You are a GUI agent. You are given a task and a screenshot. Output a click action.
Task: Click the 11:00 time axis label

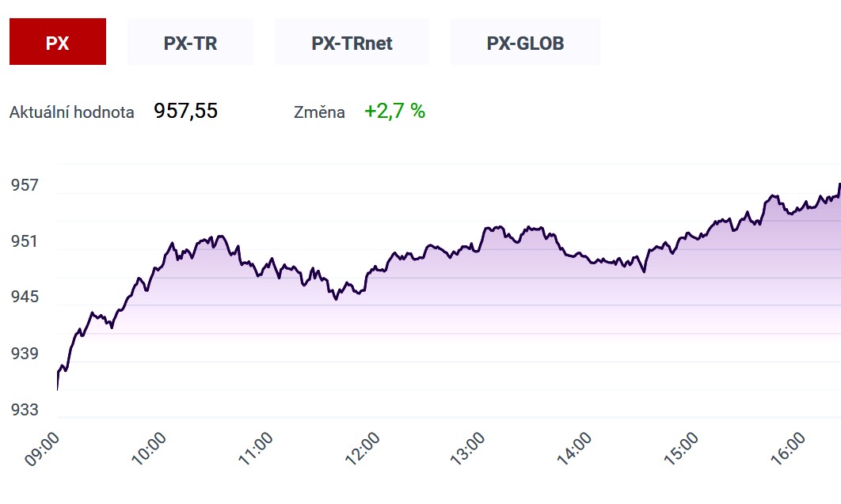255,449
